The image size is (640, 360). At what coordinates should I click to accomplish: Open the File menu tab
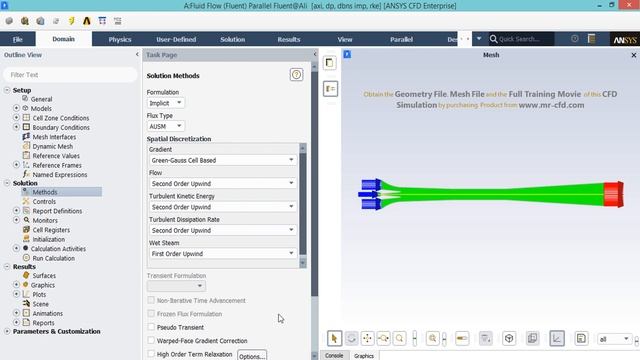[x=18, y=39]
